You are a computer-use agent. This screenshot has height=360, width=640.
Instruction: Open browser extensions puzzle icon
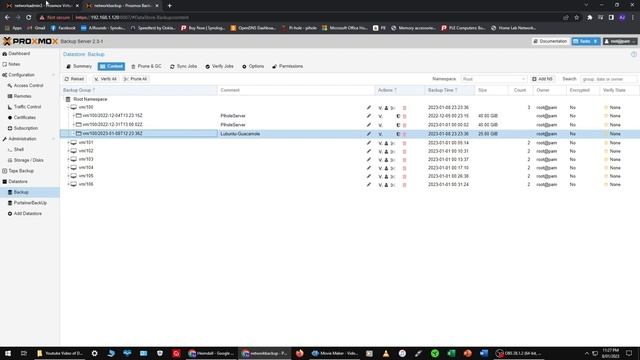click(x=589, y=18)
